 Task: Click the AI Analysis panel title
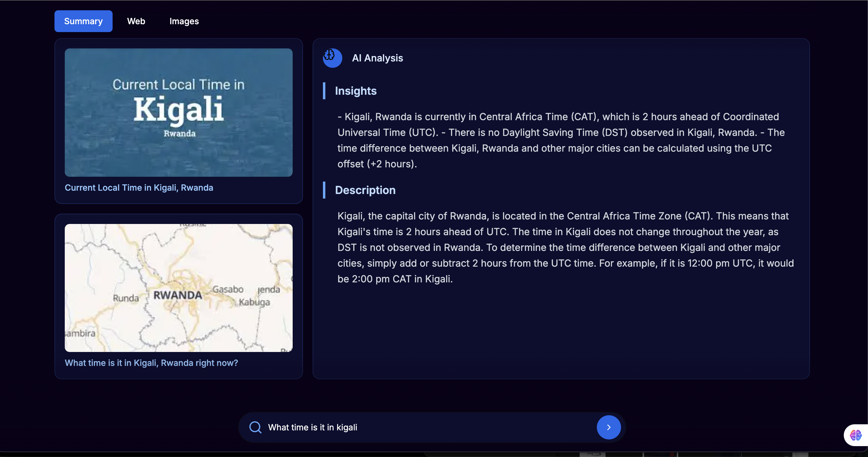(377, 58)
